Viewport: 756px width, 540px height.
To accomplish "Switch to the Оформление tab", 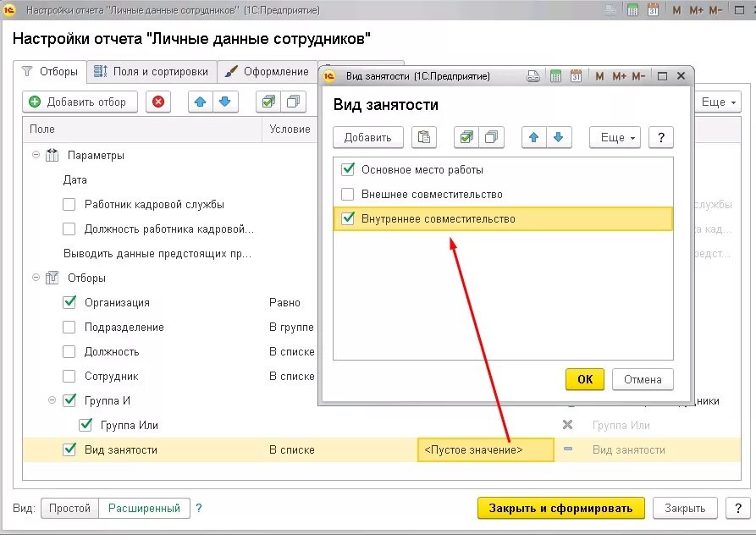I will pos(273,72).
